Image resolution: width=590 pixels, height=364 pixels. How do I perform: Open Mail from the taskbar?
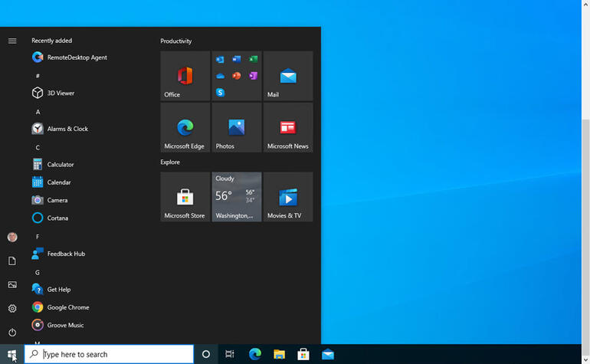[x=328, y=354]
